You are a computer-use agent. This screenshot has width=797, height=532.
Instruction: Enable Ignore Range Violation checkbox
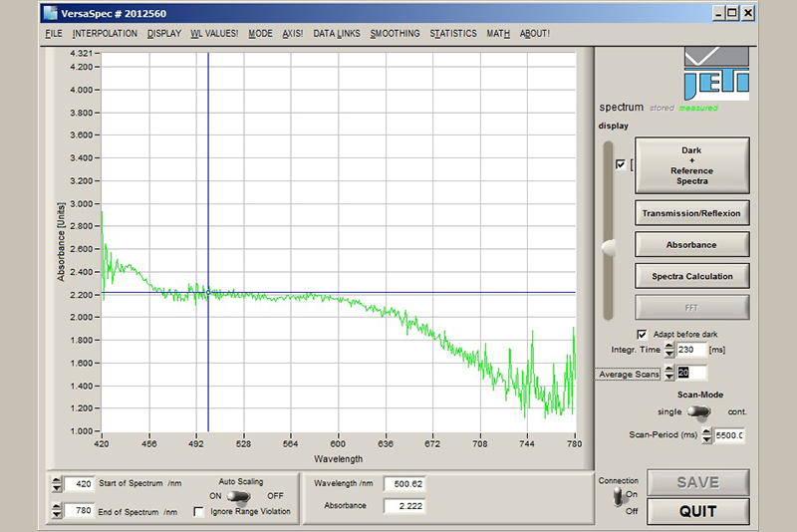pos(198,512)
